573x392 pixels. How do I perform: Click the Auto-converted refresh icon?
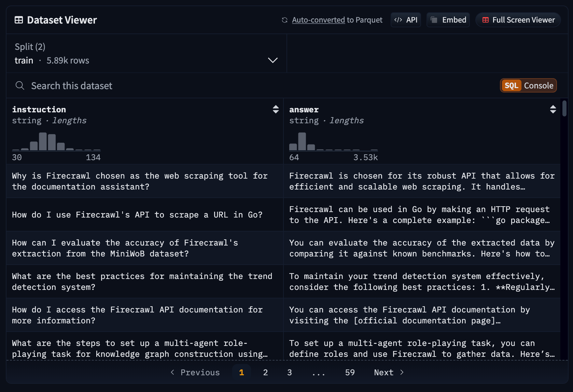coord(284,20)
